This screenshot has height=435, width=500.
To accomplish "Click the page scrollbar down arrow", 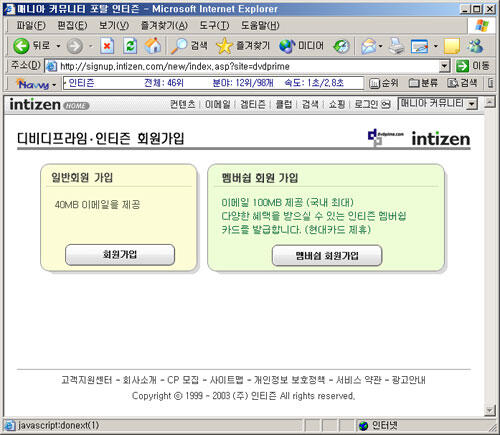I will coord(490,410).
